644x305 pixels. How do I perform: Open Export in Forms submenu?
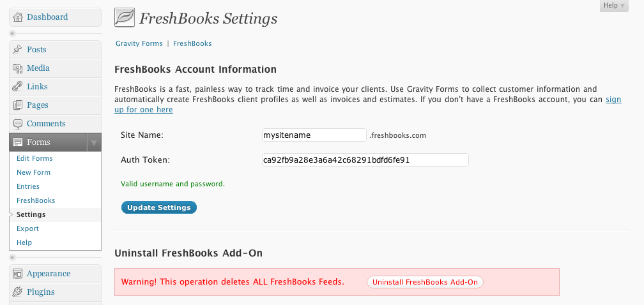click(x=27, y=228)
